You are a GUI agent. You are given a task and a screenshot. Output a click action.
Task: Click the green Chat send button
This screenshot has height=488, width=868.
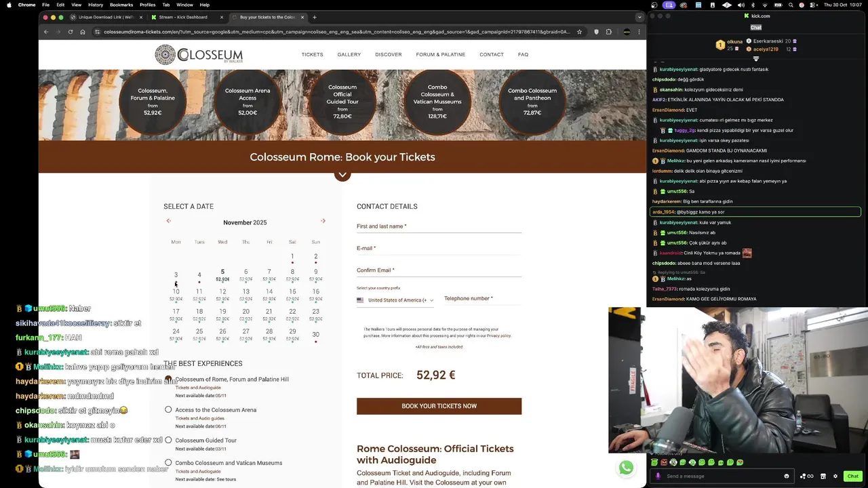[x=853, y=476]
